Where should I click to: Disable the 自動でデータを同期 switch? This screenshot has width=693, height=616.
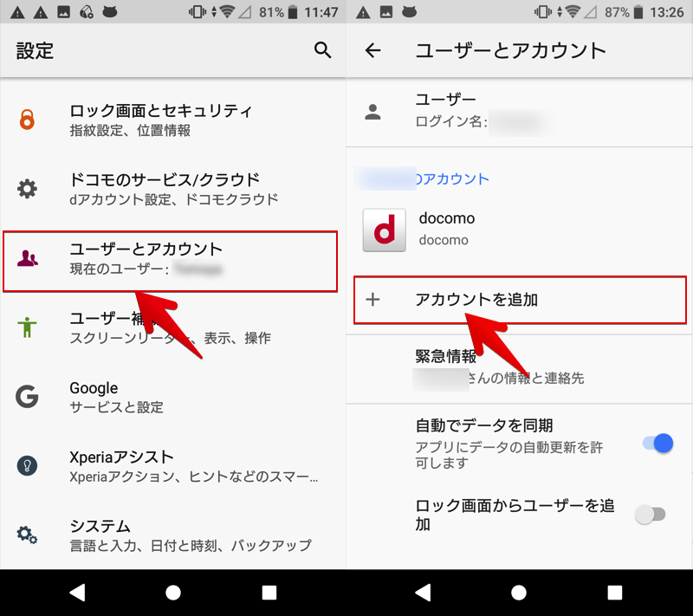(x=657, y=444)
